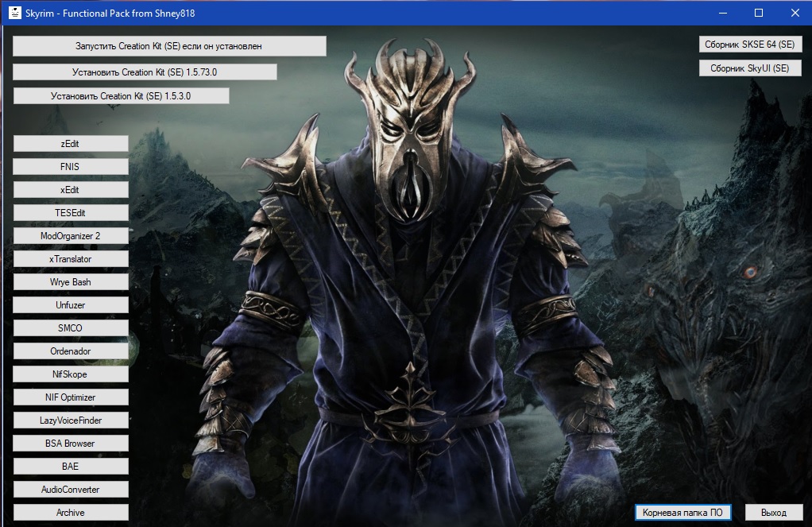Open TESEdit
This screenshot has width=812, height=527.
coord(71,213)
